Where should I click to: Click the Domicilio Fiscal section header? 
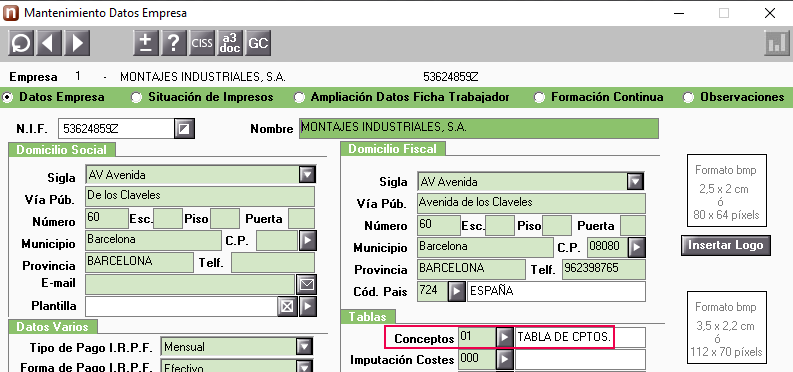(392, 149)
